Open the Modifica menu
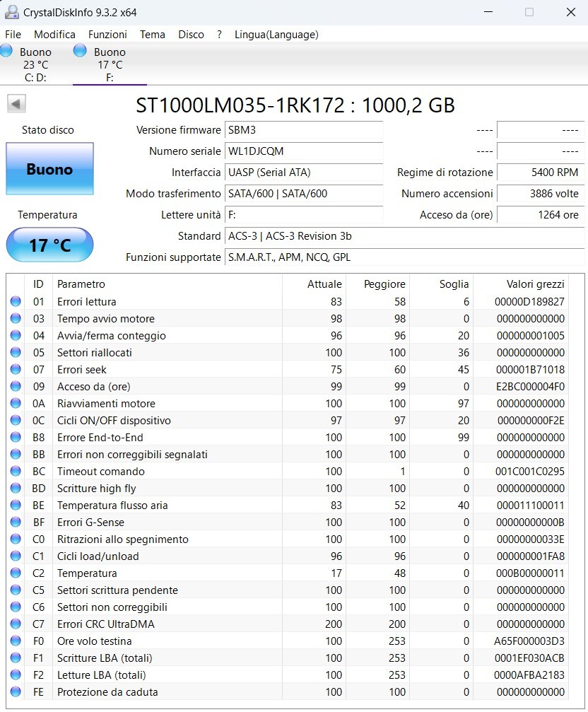The height and width of the screenshot is (712, 588). click(55, 35)
